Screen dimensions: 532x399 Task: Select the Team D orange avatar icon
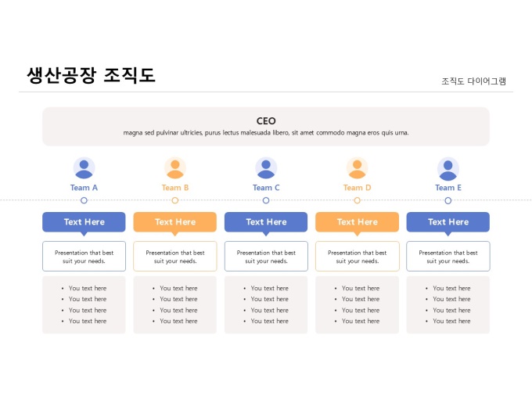(358, 168)
